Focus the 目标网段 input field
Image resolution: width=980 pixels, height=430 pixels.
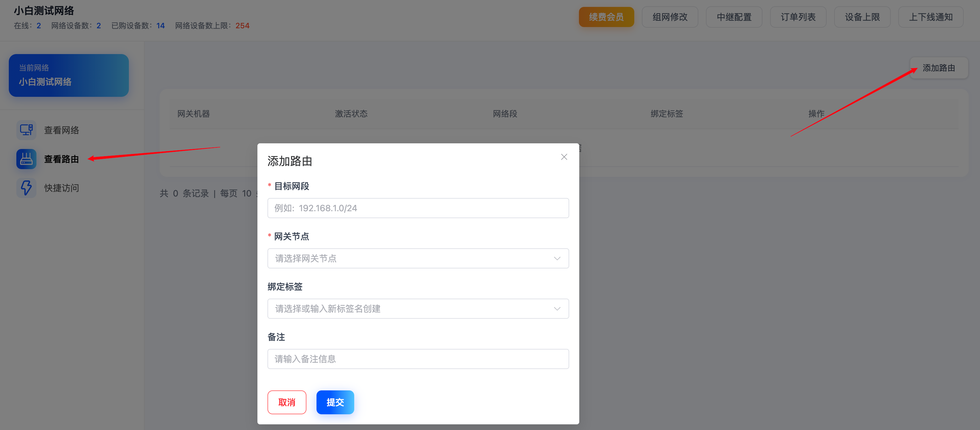[418, 208]
